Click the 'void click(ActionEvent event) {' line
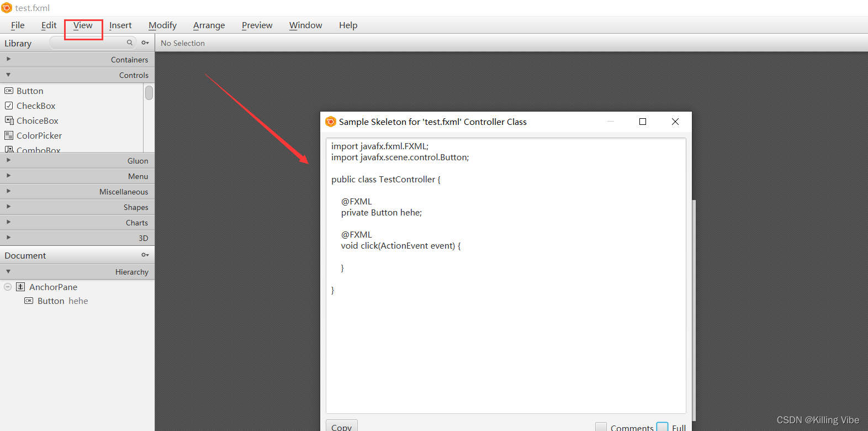The height and width of the screenshot is (431, 868). [x=401, y=245]
